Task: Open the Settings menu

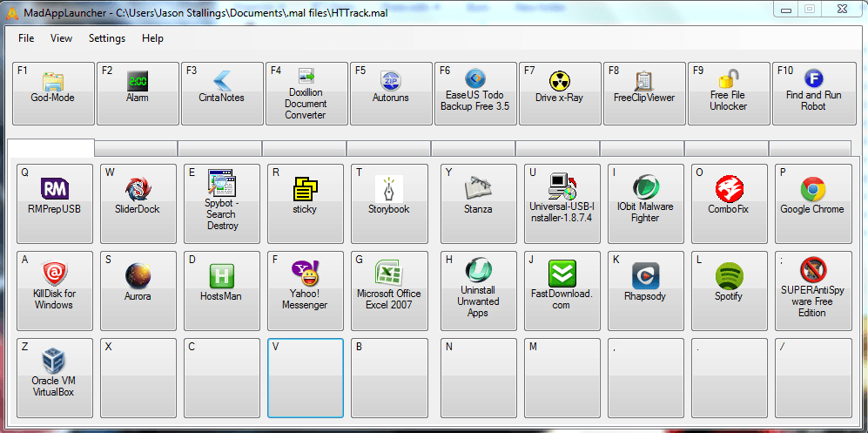Action: (107, 38)
